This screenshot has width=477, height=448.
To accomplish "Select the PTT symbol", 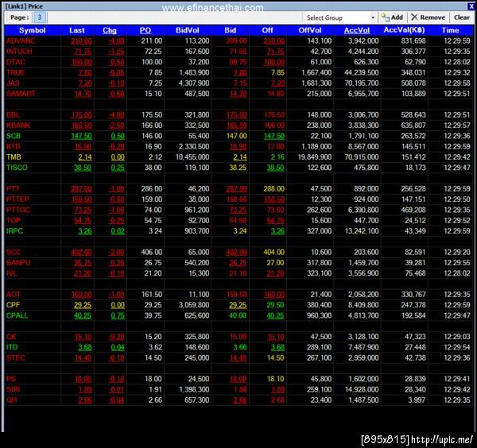I will click(x=13, y=189).
